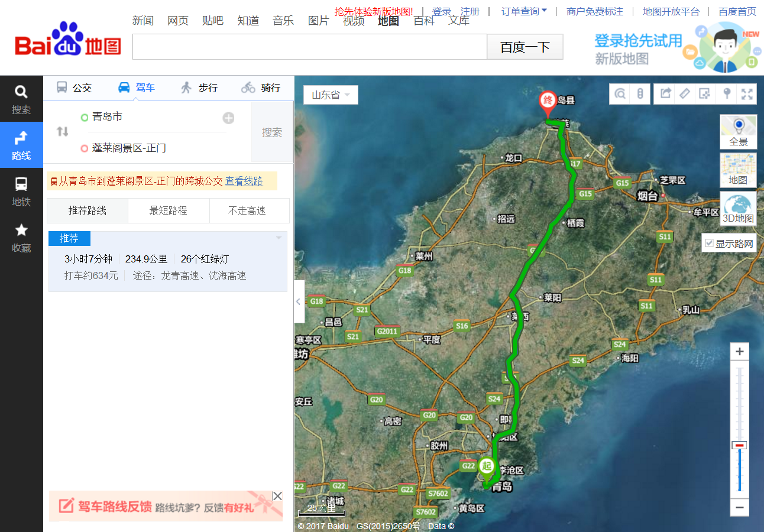Screen dimensions: 764x532
Task: Click the nearby search tool icon on map
Action: (620, 93)
